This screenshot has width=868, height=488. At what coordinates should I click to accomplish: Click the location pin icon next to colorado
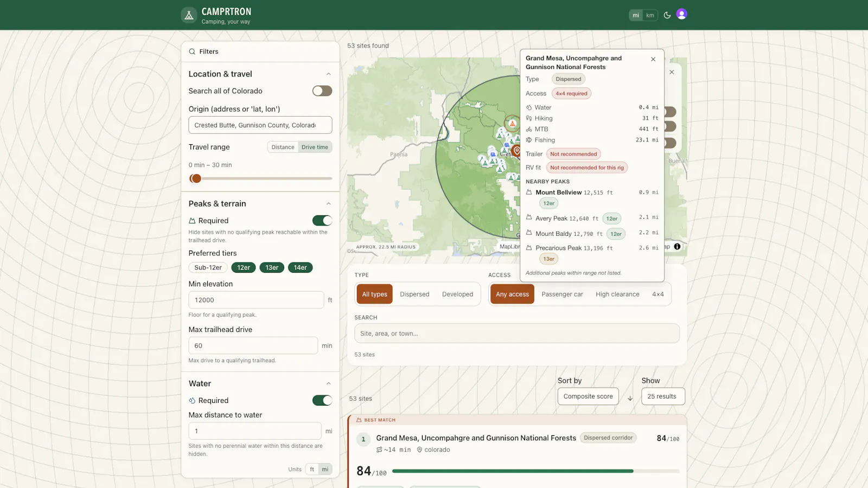[x=419, y=450]
